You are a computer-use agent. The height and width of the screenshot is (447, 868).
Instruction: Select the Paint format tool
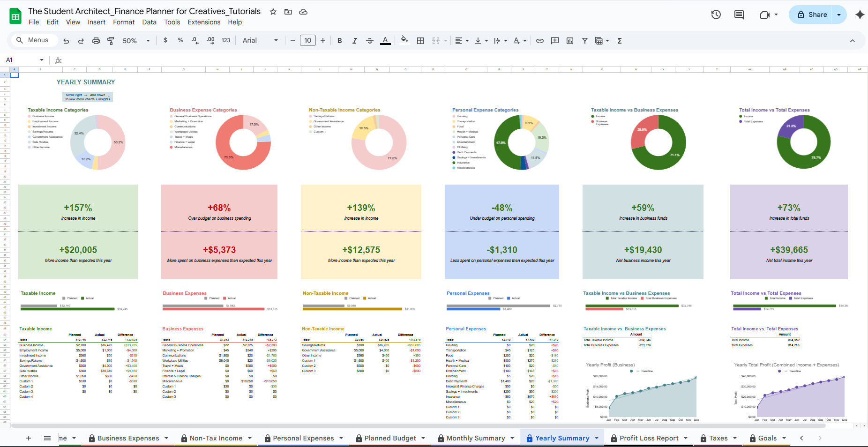[111, 41]
